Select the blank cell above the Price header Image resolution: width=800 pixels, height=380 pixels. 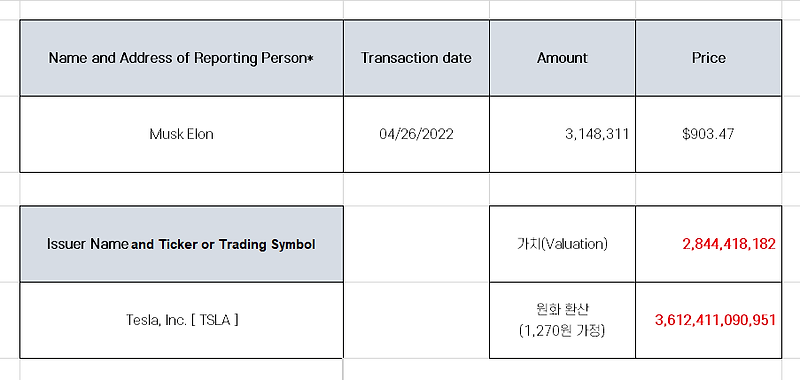[x=709, y=10]
